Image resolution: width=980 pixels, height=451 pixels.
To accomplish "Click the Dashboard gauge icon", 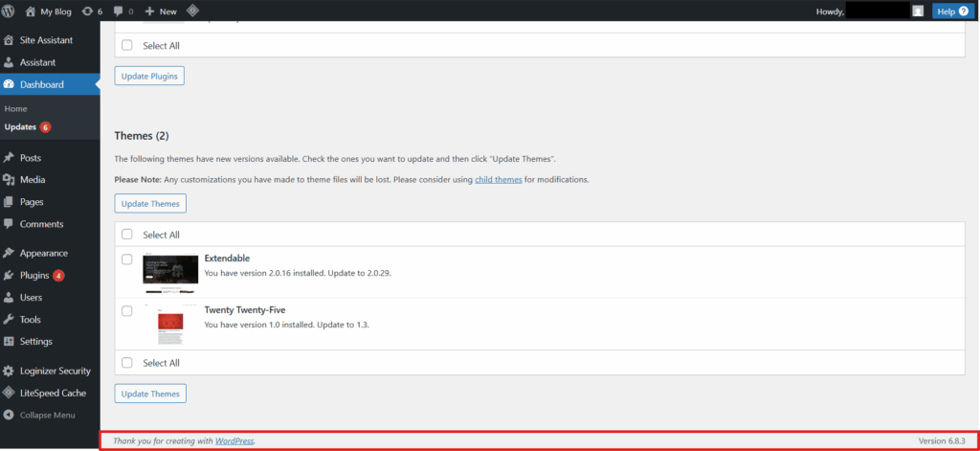I will pos(9,84).
